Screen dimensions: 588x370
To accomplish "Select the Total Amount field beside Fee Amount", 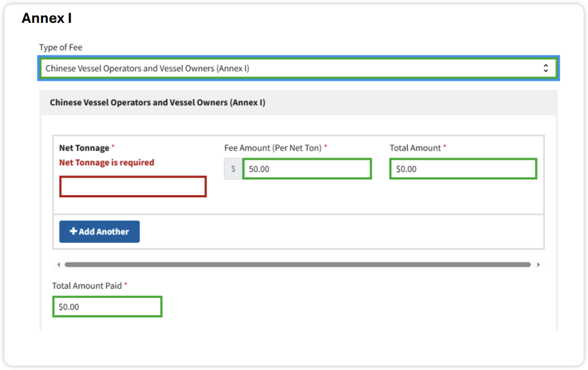I will [x=463, y=169].
